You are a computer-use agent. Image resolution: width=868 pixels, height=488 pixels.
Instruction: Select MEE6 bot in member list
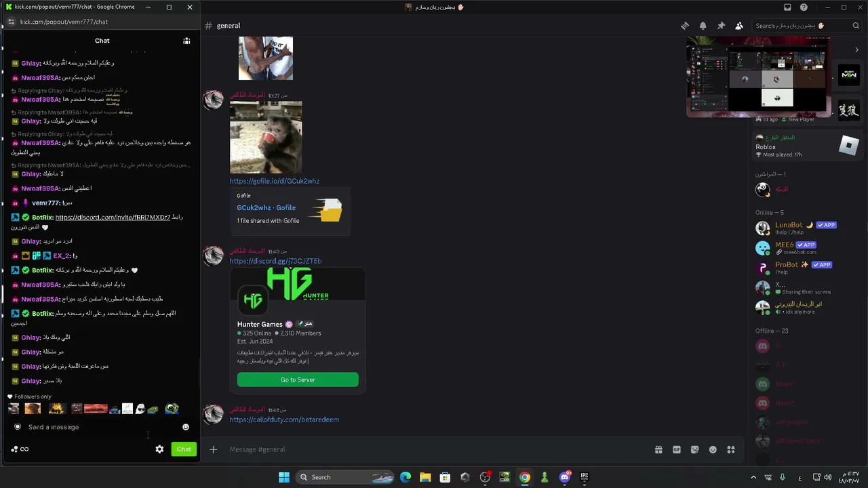coord(806,248)
